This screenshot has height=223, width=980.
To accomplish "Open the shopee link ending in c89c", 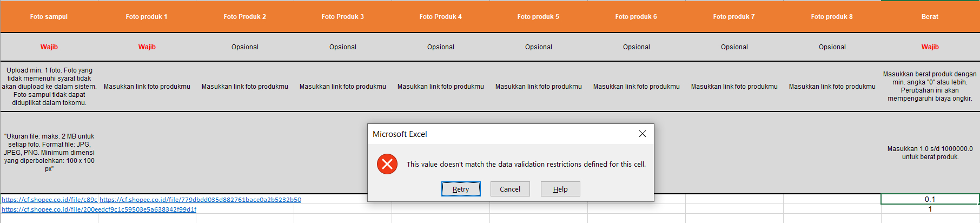I will (x=49, y=200).
